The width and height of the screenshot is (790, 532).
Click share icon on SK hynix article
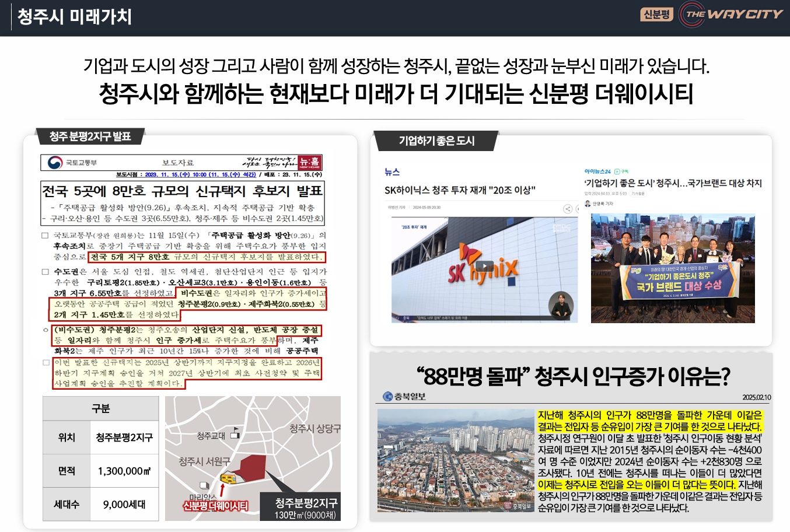[567, 209]
